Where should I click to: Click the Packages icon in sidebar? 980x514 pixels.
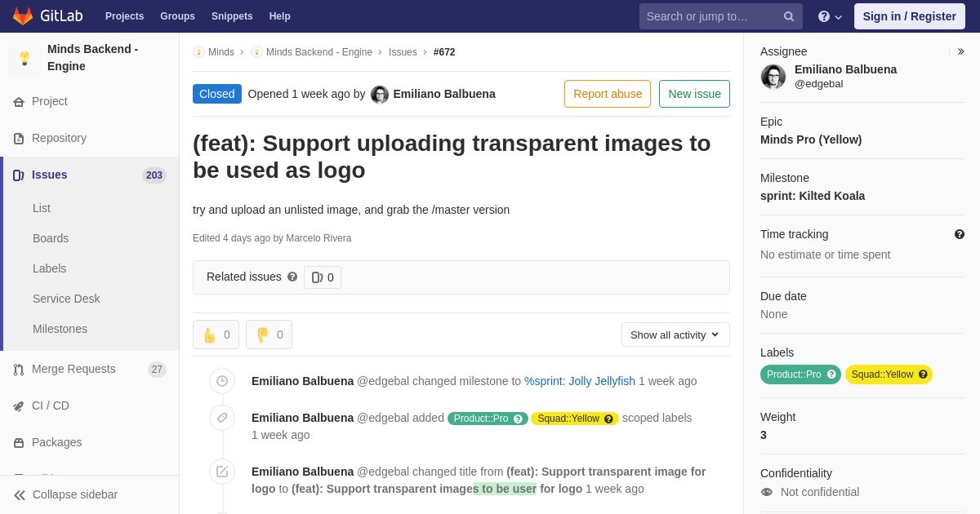tap(19, 443)
